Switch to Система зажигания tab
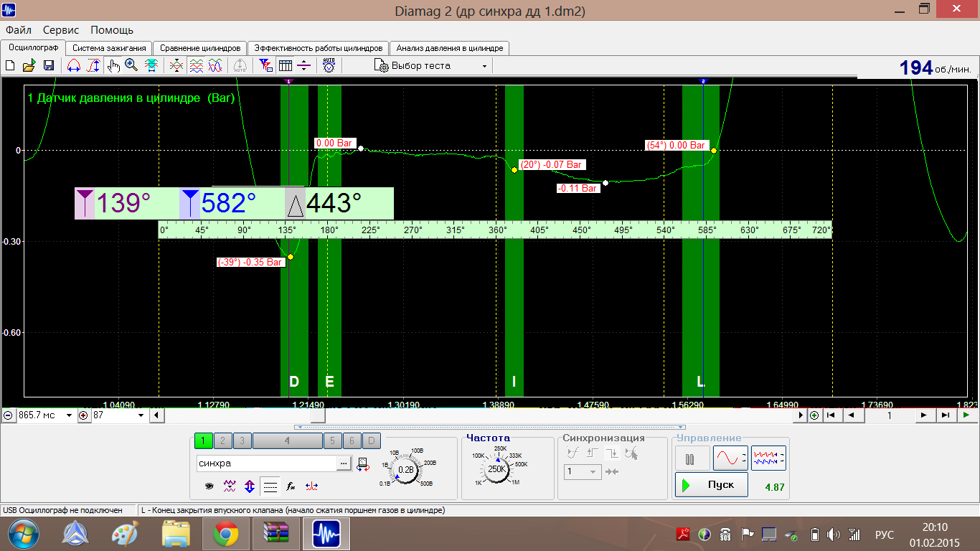Image resolution: width=980 pixels, height=551 pixels. pyautogui.click(x=109, y=48)
